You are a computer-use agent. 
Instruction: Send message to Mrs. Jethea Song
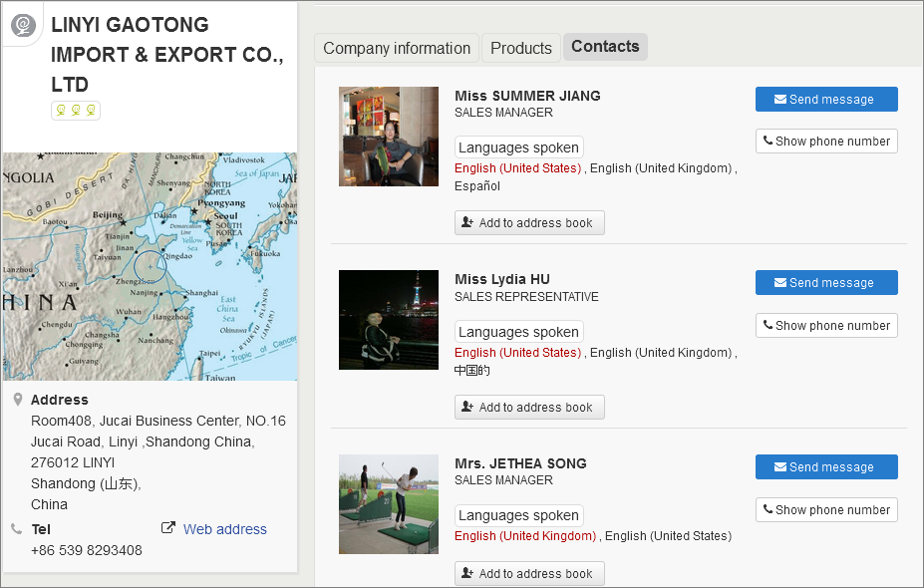tap(826, 466)
